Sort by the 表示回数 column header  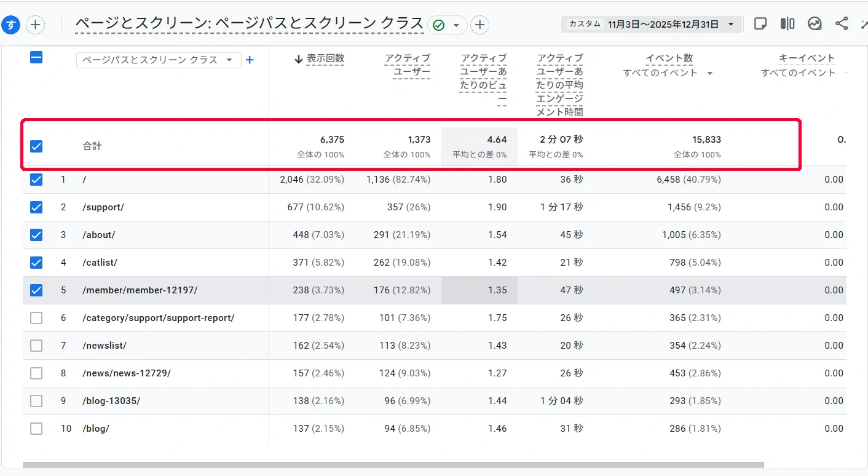[325, 58]
